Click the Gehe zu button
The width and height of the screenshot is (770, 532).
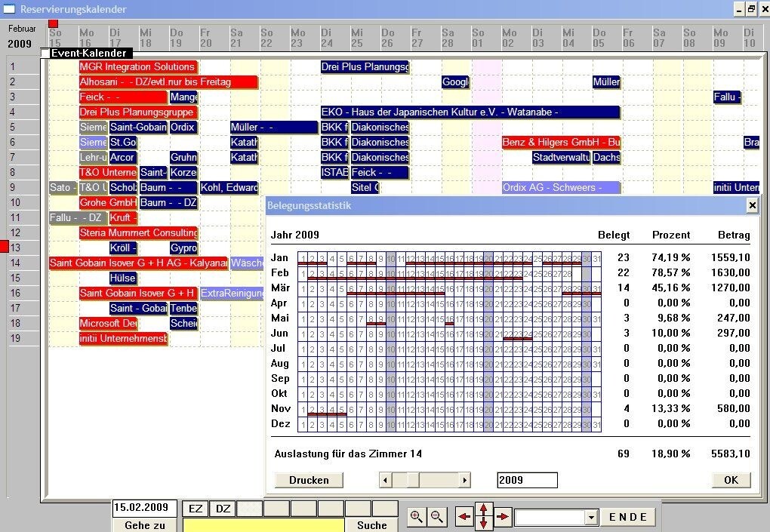(145, 524)
